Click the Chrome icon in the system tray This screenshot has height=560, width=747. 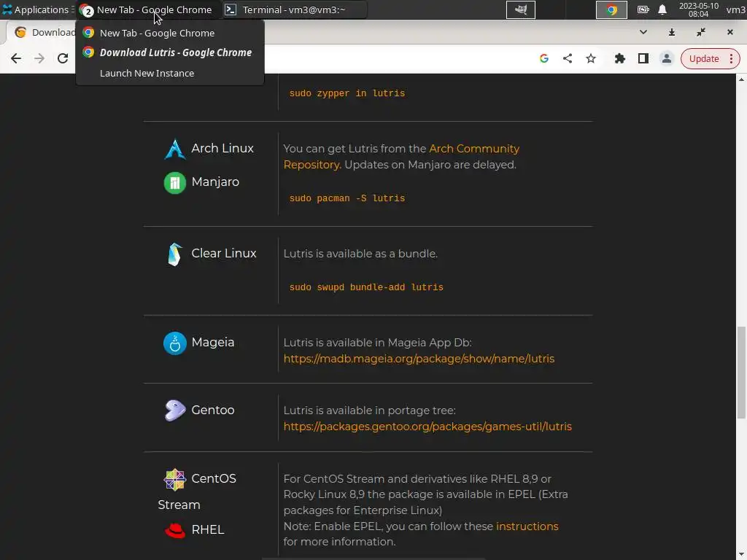(x=611, y=9)
